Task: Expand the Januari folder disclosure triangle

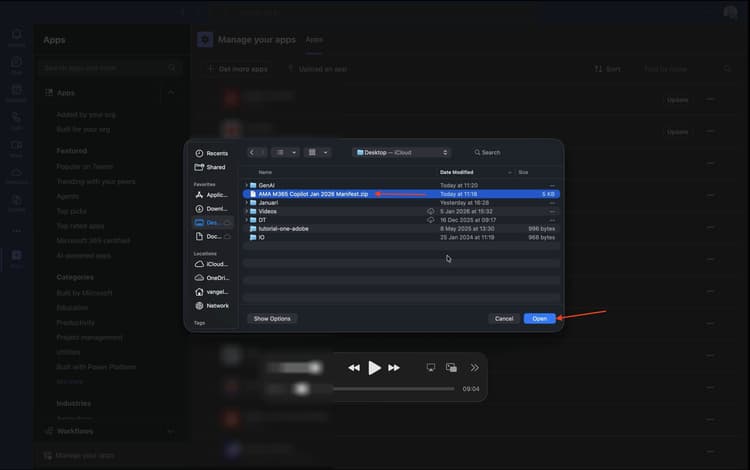Action: point(246,203)
